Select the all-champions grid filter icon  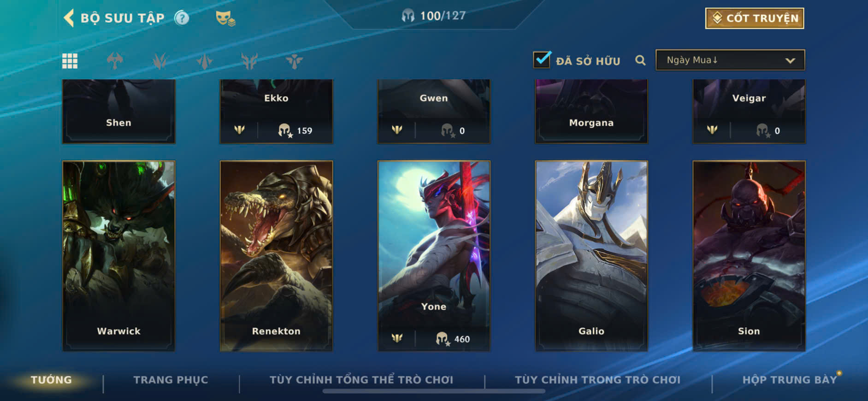pos(70,61)
